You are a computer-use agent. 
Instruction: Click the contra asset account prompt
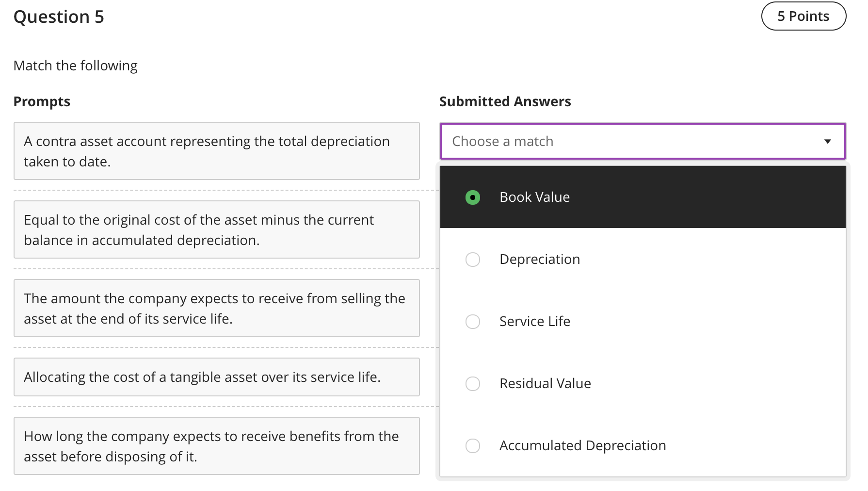216,151
